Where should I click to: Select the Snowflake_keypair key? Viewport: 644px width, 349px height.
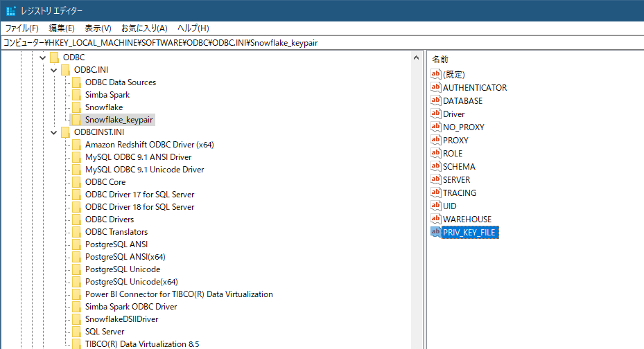click(x=119, y=120)
